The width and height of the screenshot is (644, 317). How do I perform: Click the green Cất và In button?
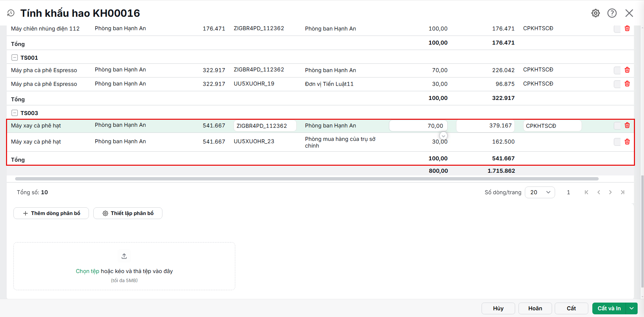[609, 308]
